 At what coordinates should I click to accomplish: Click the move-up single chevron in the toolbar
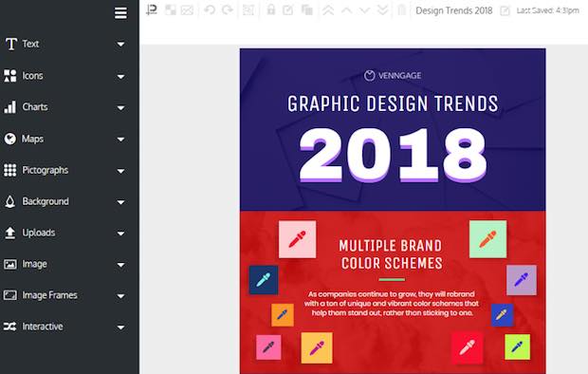click(x=346, y=10)
